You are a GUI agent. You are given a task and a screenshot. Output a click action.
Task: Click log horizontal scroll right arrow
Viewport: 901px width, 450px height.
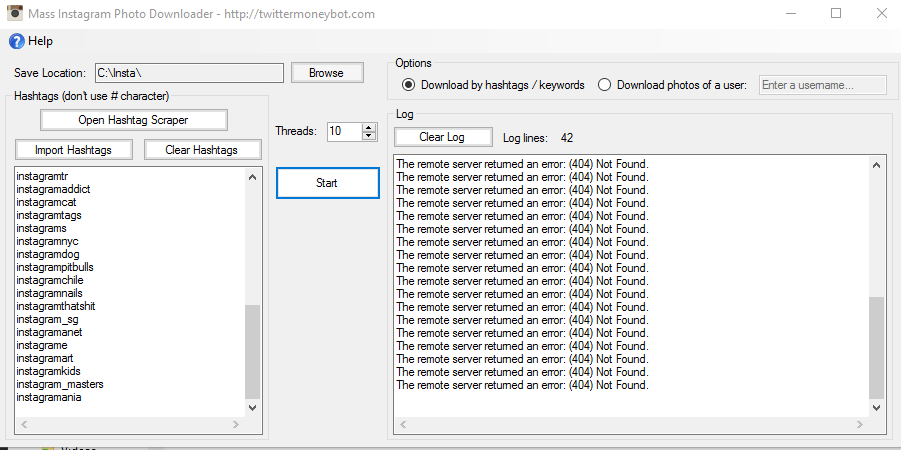859,425
